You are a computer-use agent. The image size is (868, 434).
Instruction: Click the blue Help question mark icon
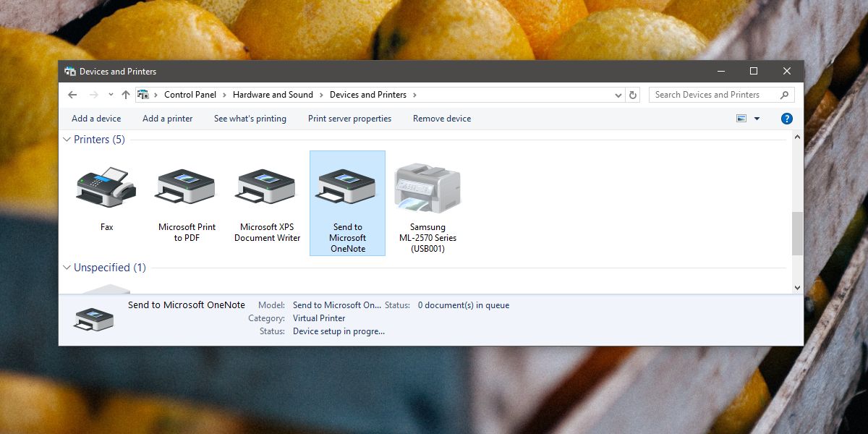point(787,119)
